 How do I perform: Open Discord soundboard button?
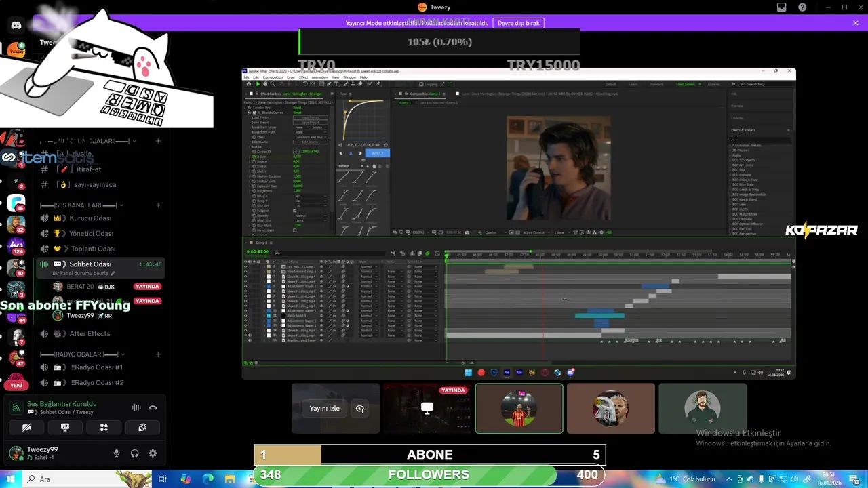(x=142, y=428)
